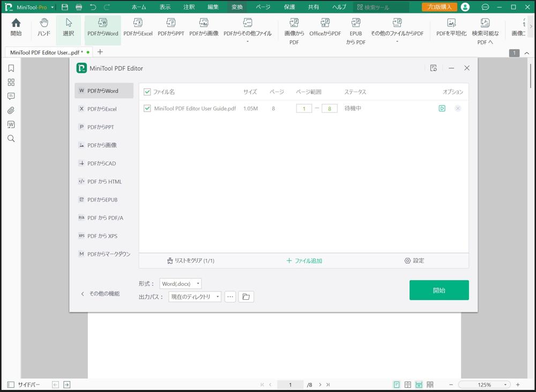Image resolution: width=536 pixels, height=392 pixels.
Task: Choose 画像からPDF in the ribbon
Action: click(x=294, y=31)
